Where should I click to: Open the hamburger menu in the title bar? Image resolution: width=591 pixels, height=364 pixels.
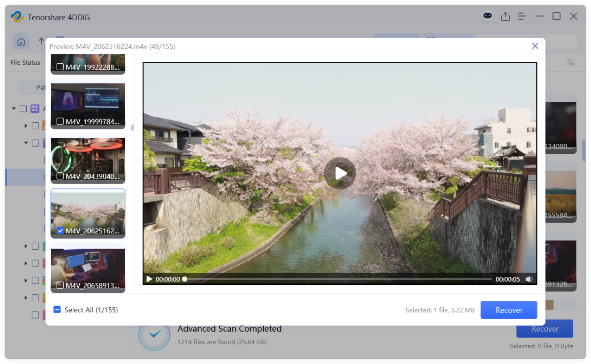click(522, 16)
